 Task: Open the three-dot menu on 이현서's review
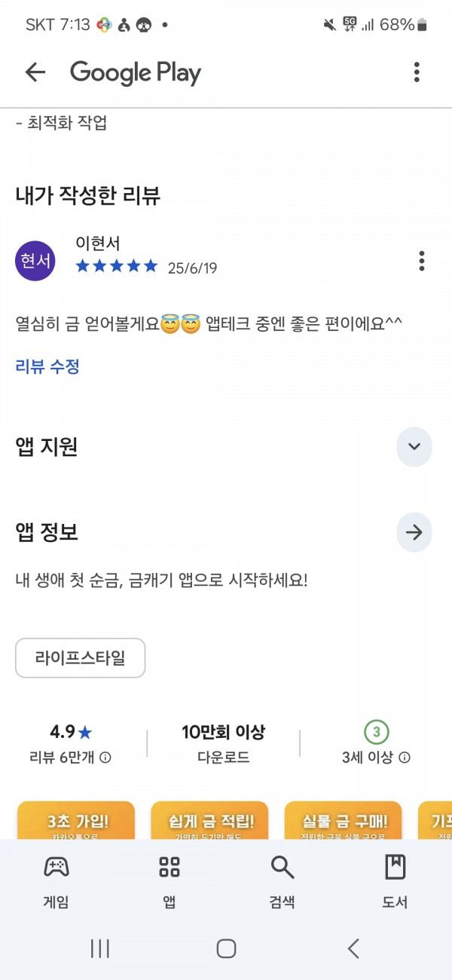(421, 261)
